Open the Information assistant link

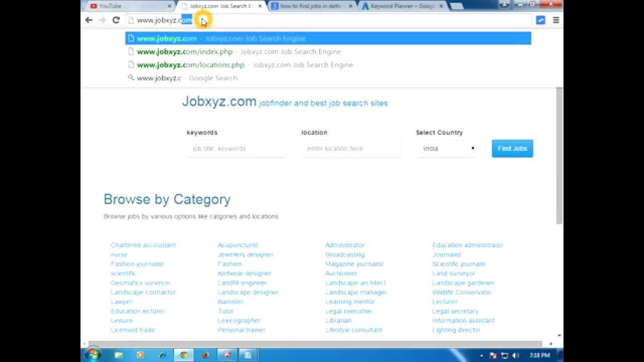click(463, 321)
